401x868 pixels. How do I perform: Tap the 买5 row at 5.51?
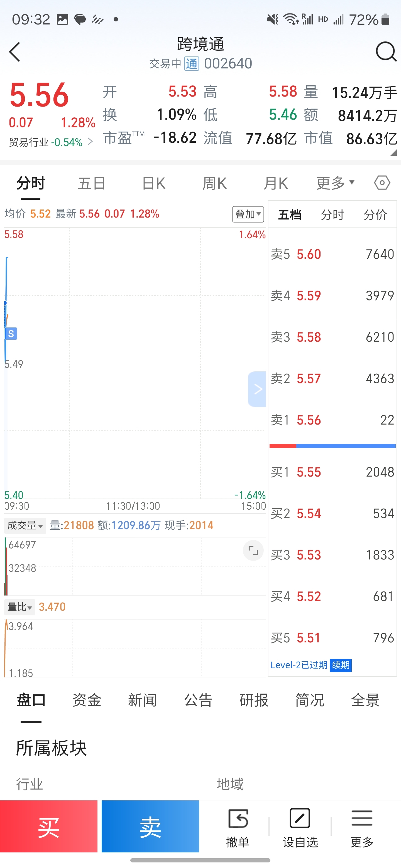332,638
